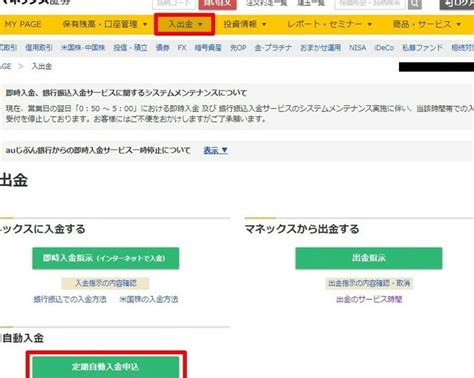Click the 定期自動入金申込 green button

click(106, 367)
